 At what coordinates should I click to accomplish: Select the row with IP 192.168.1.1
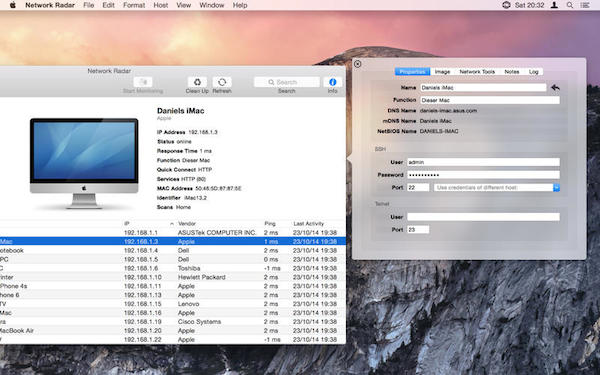pos(173,233)
